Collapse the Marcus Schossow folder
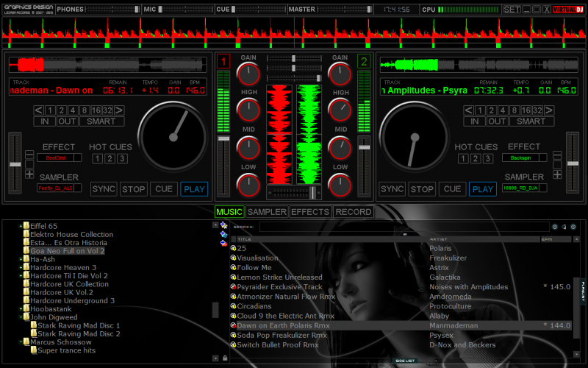 pyautogui.click(x=21, y=342)
